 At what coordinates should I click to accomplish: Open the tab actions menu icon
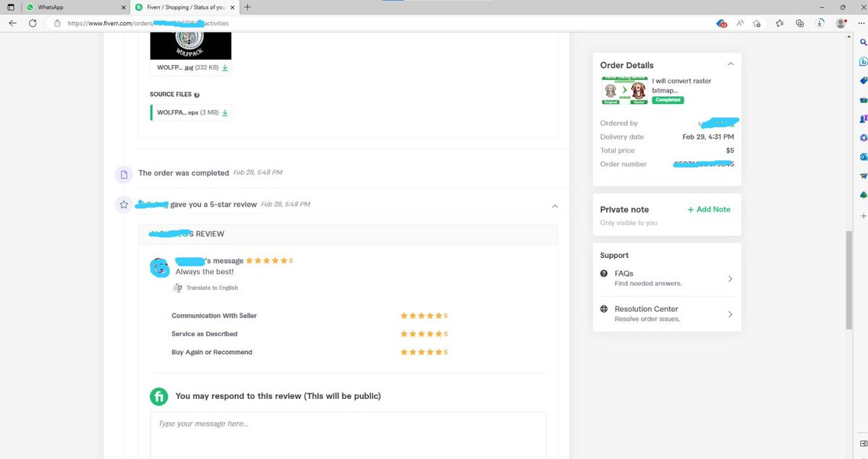(x=10, y=7)
